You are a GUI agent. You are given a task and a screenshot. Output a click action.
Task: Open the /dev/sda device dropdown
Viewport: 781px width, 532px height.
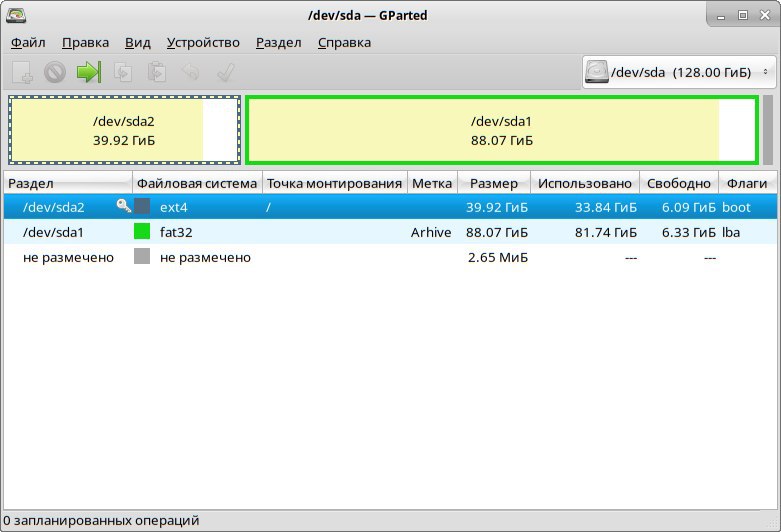click(679, 72)
